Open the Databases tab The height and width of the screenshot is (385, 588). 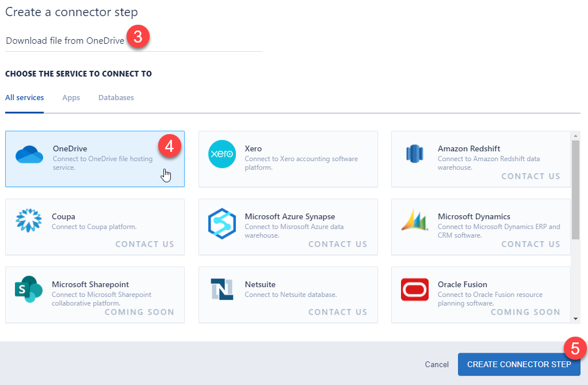(116, 98)
